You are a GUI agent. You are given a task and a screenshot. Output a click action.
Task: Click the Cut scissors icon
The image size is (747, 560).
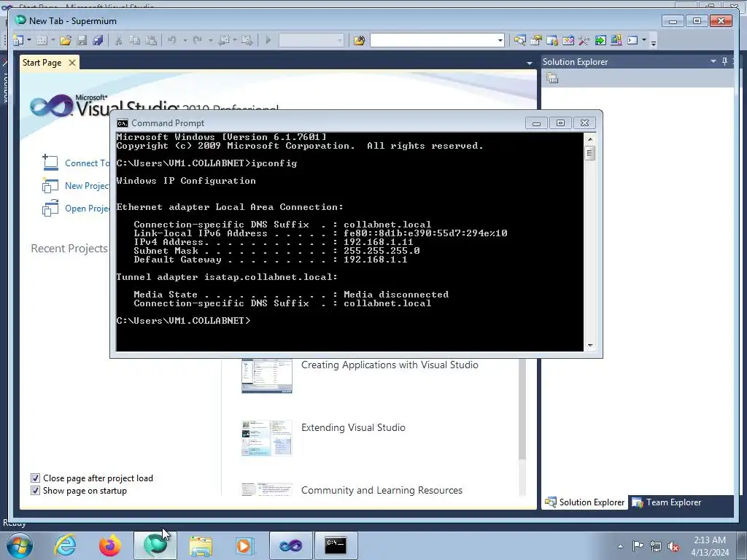(x=119, y=41)
